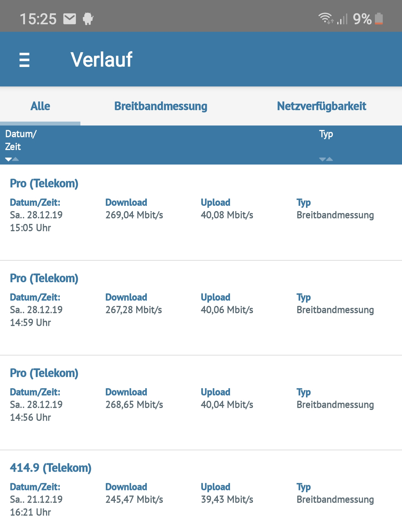The height and width of the screenshot is (532, 402).
Task: Select the Alle tab
Action: point(40,106)
